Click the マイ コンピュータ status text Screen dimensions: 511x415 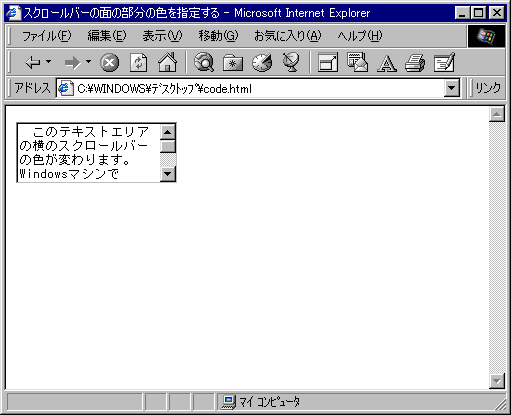click(x=269, y=402)
